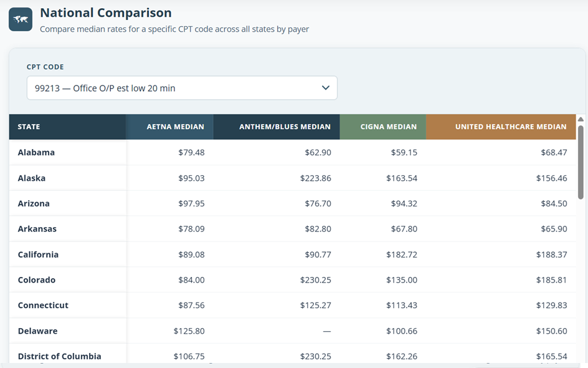Select the Delaware row label
Image resolution: width=588 pixels, height=368 pixels.
(38, 331)
